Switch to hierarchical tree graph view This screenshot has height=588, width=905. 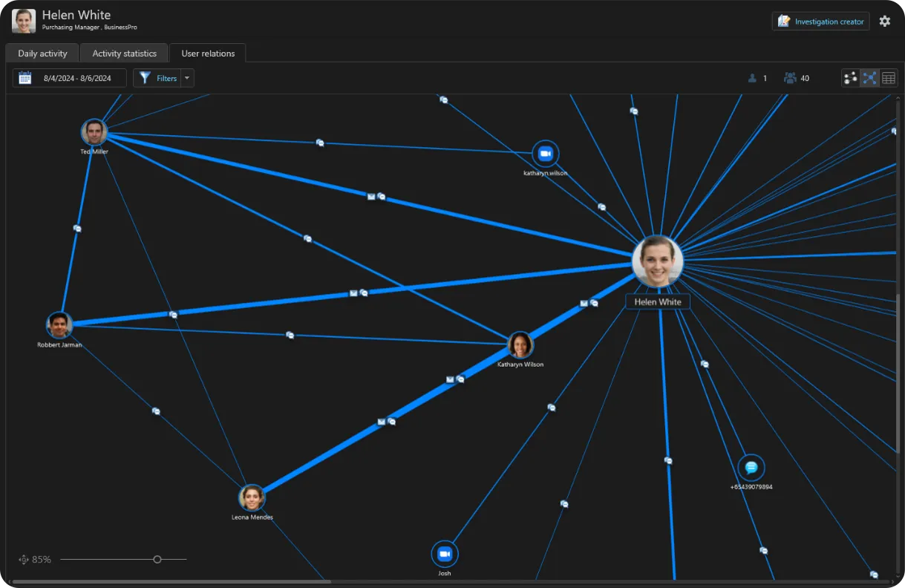851,78
